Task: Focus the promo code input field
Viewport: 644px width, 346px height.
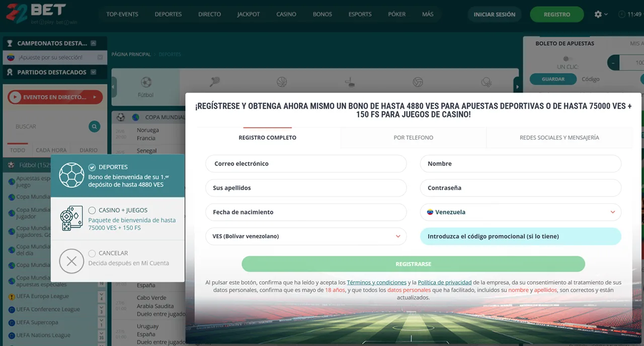Action: pyautogui.click(x=521, y=236)
